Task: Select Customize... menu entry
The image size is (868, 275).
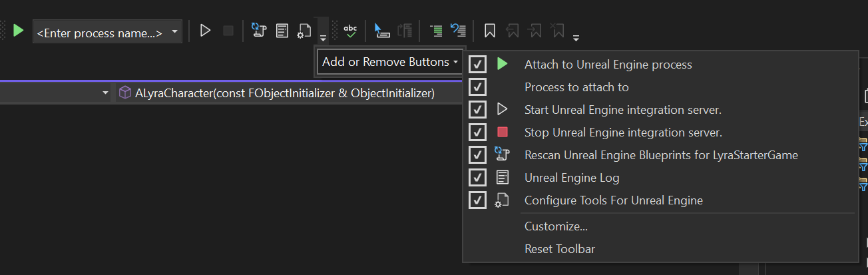Action: tap(556, 226)
